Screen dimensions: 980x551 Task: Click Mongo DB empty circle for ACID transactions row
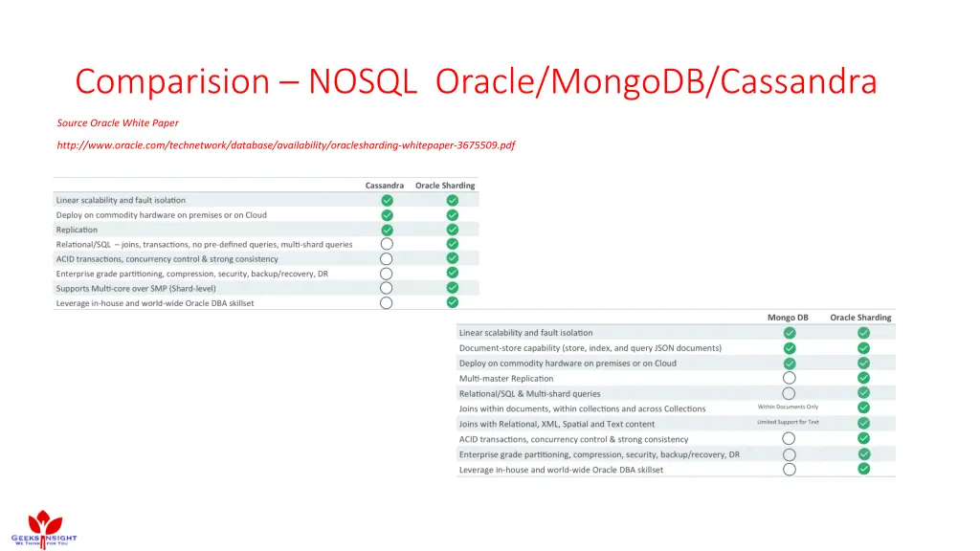click(x=789, y=438)
